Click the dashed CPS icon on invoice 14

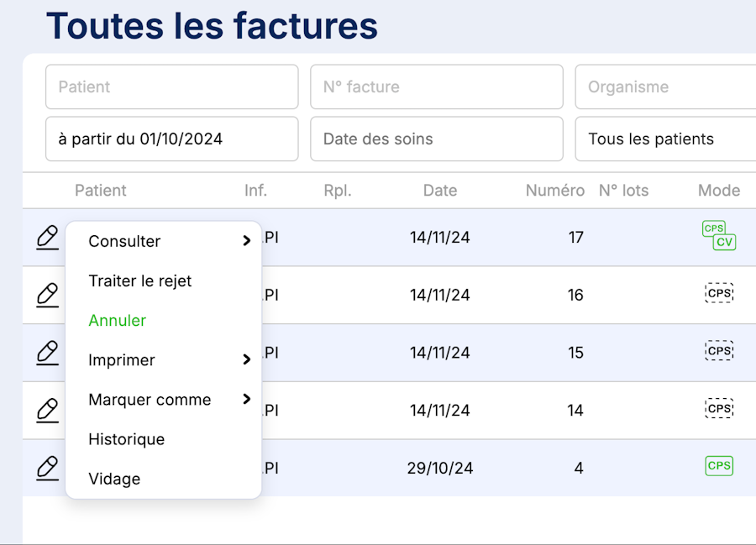[x=719, y=409]
